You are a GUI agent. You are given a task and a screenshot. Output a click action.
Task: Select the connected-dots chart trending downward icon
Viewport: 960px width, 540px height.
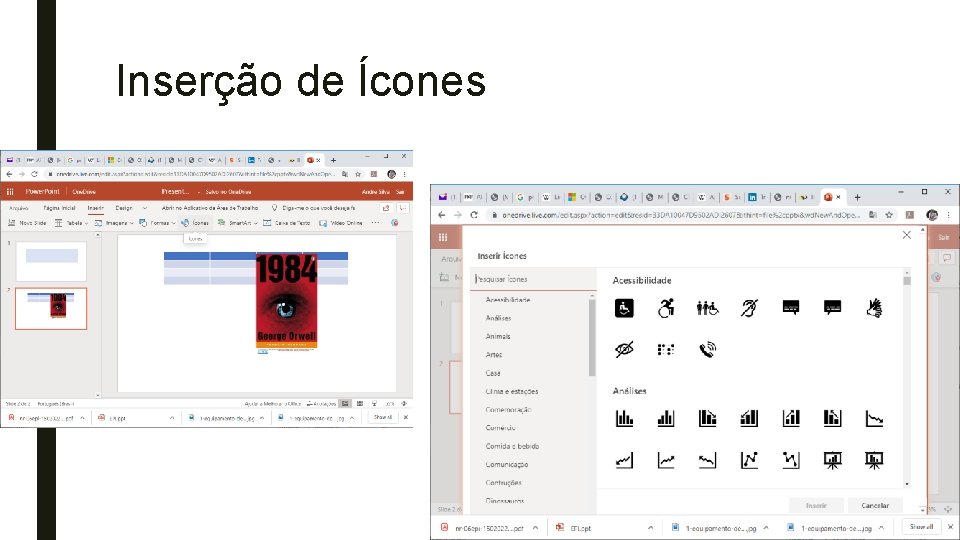coord(790,460)
